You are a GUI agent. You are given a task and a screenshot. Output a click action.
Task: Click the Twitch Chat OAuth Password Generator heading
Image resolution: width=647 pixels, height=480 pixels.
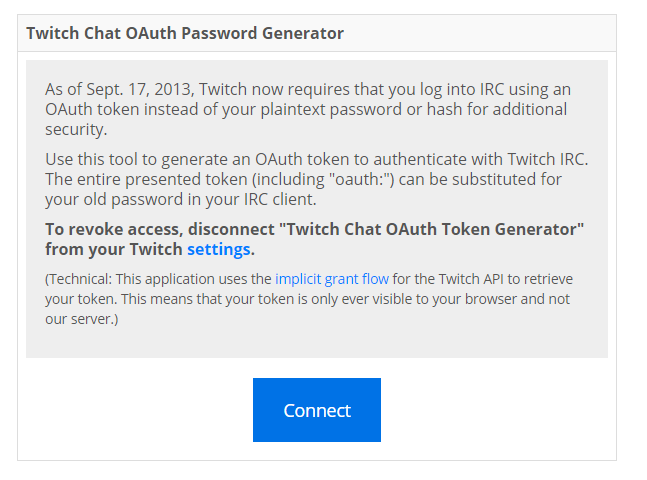coord(184,33)
